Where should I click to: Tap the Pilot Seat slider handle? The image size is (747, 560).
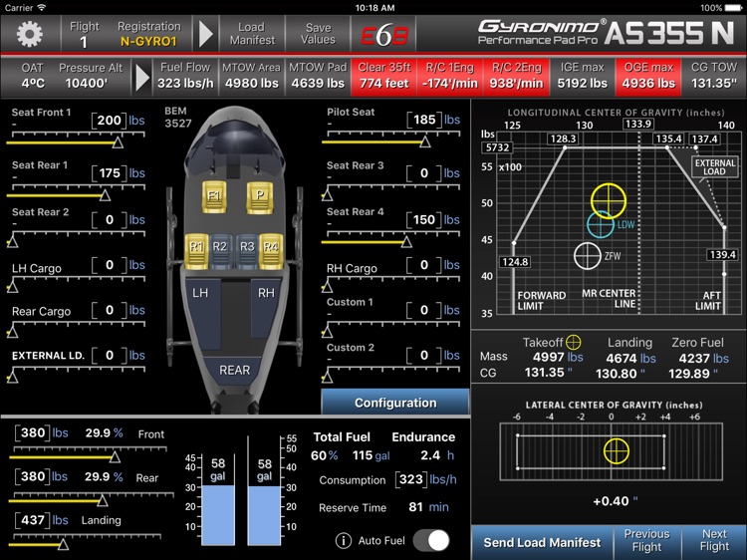pyautogui.click(x=425, y=141)
